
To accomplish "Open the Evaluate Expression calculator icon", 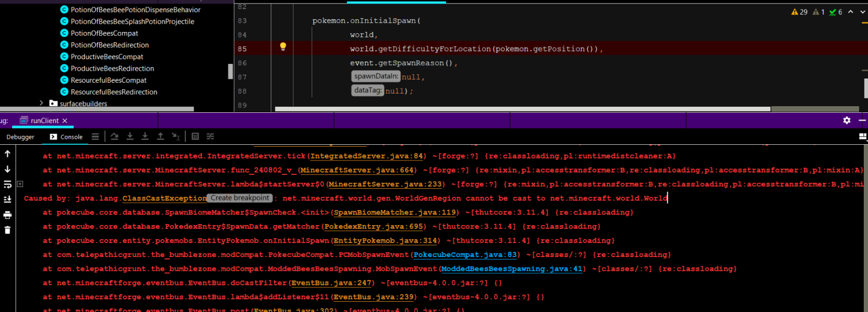I will [x=195, y=137].
